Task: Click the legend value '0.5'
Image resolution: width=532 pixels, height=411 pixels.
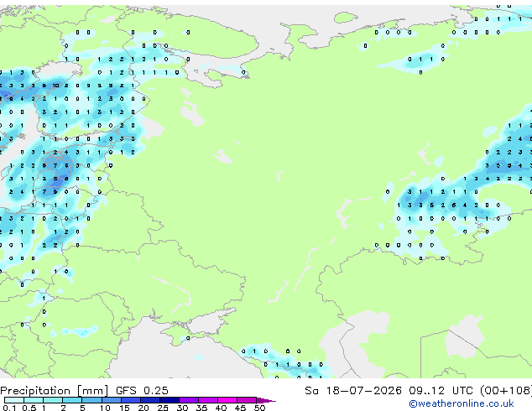Action: click(x=29, y=408)
